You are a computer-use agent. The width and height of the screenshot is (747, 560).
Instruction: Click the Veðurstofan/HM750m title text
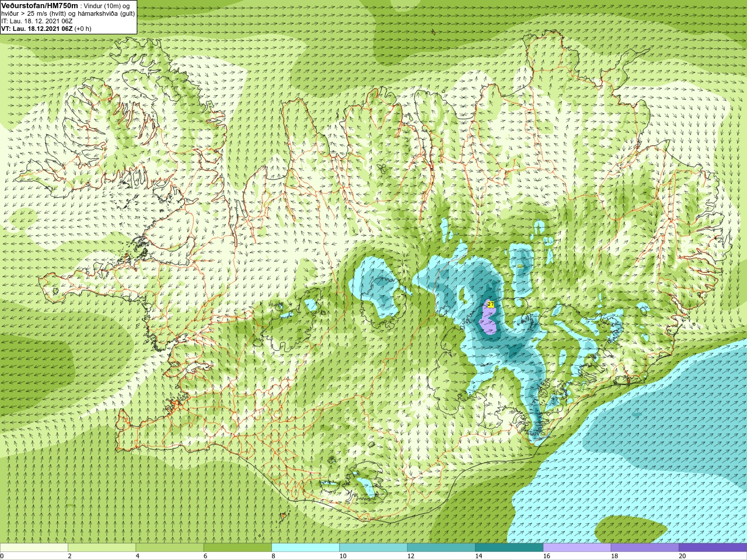(39, 5)
